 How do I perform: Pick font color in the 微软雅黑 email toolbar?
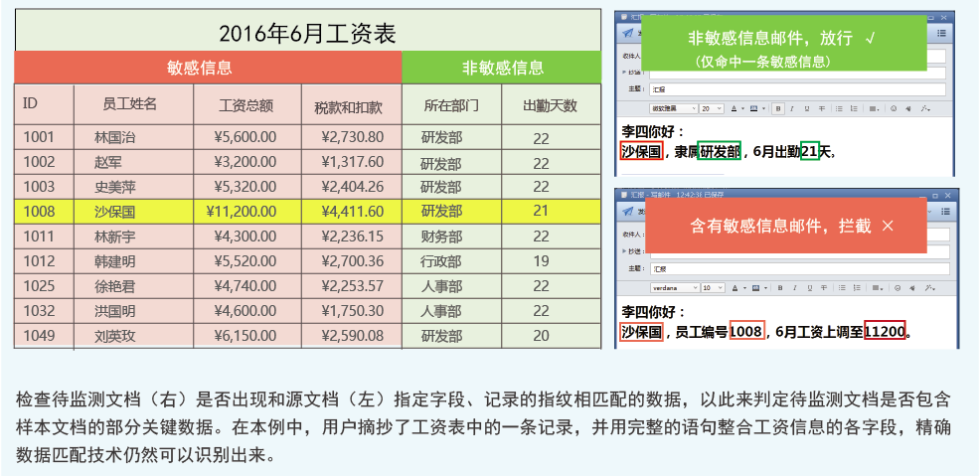(734, 108)
